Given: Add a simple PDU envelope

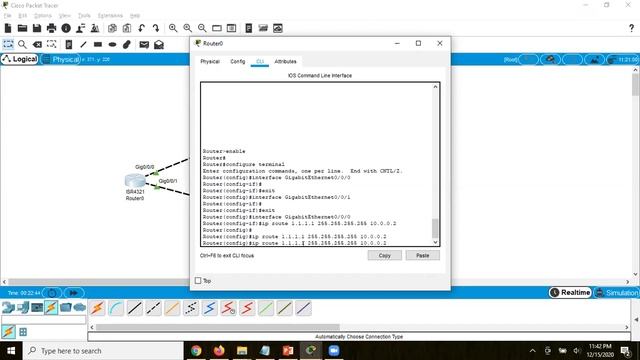Looking at the screenshot, I should pos(144,44).
